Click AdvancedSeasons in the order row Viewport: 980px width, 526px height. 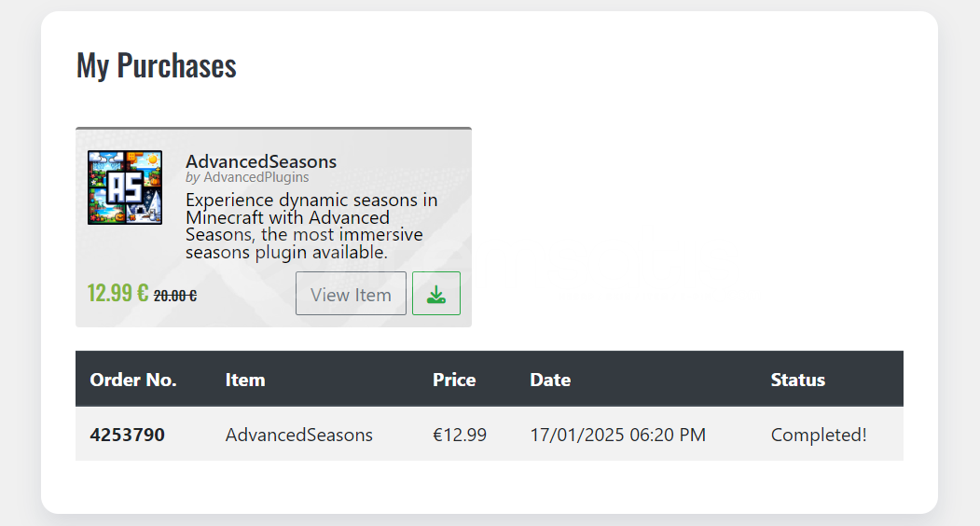click(x=298, y=435)
